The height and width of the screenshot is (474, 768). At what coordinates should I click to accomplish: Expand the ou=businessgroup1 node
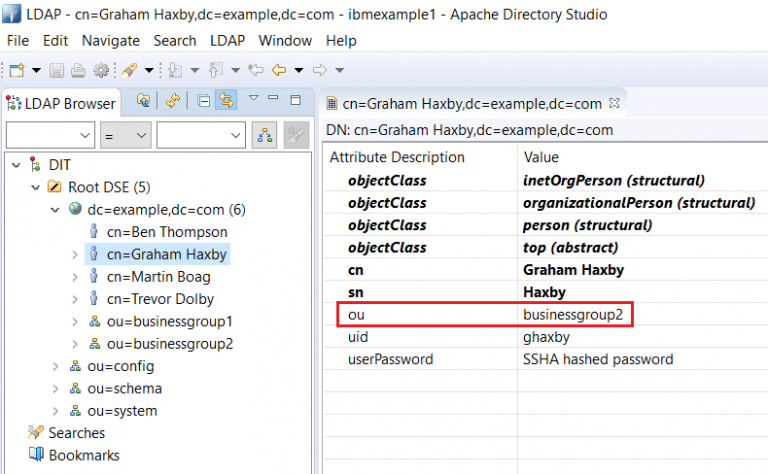click(75, 322)
